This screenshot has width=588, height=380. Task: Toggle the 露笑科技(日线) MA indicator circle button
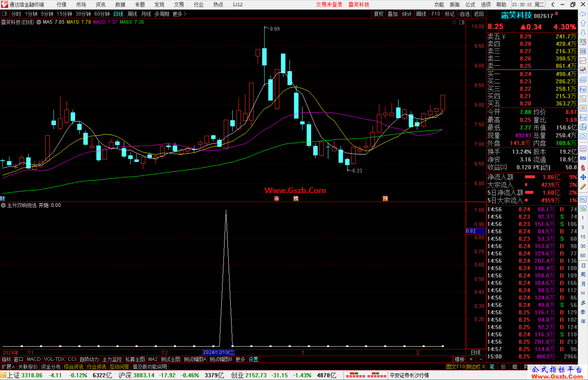click(39, 22)
